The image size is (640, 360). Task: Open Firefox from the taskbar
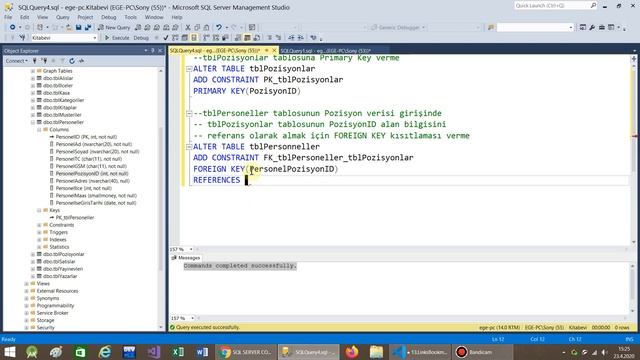(x=351, y=352)
